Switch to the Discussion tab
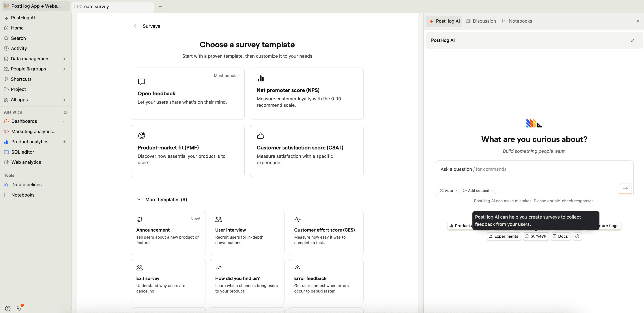 click(x=481, y=21)
